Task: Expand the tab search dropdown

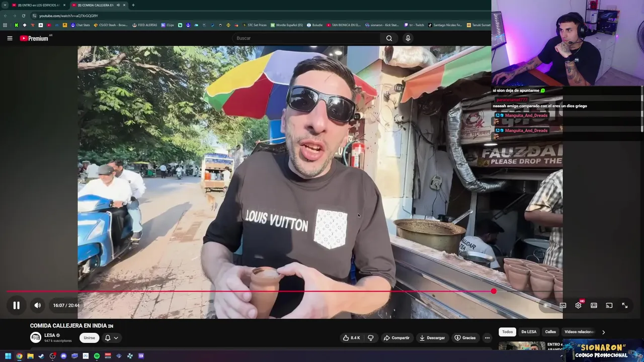Action: coord(5,5)
